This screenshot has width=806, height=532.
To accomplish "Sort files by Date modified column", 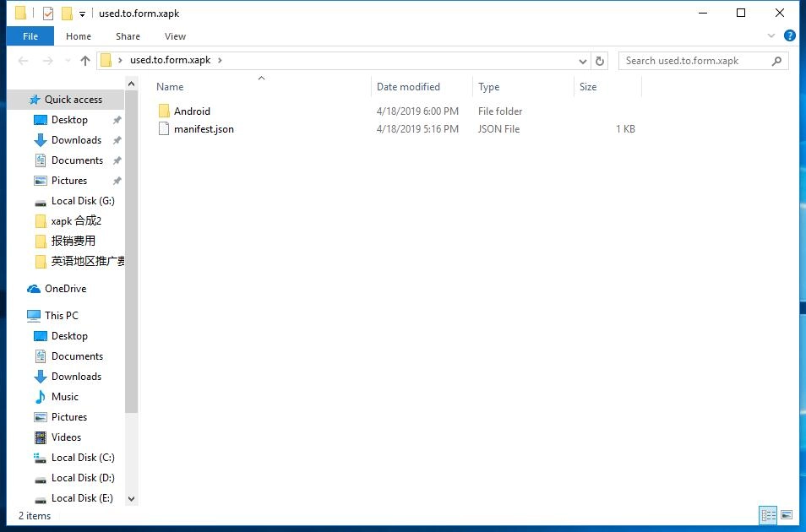I will [408, 87].
